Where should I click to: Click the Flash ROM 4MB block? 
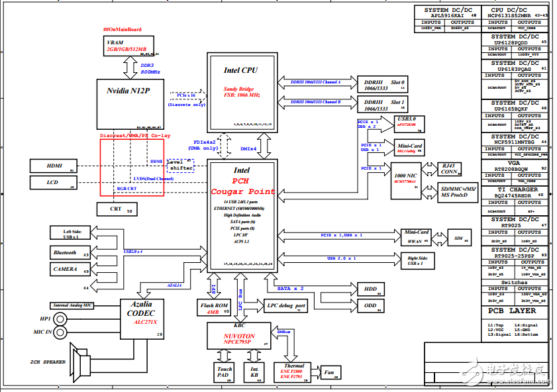215,307
